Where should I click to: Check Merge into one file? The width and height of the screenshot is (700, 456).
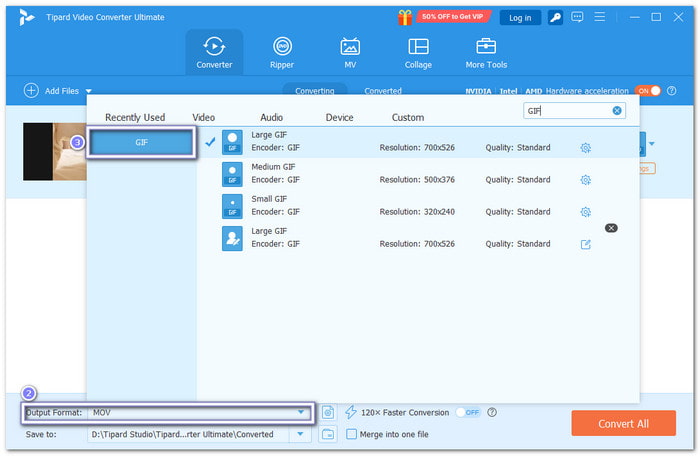click(x=352, y=434)
